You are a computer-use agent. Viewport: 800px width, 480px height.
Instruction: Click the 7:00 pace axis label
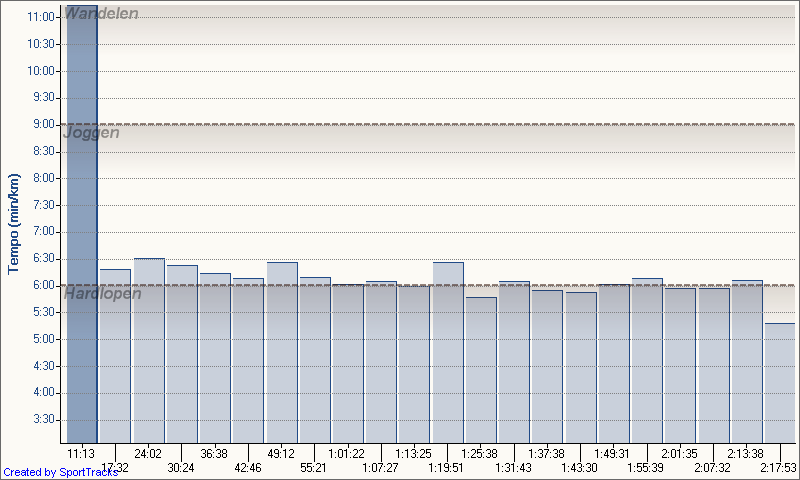point(44,232)
